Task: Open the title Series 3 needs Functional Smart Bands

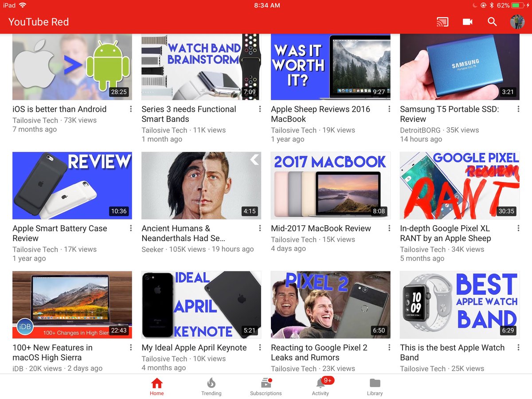Action: coord(189,114)
